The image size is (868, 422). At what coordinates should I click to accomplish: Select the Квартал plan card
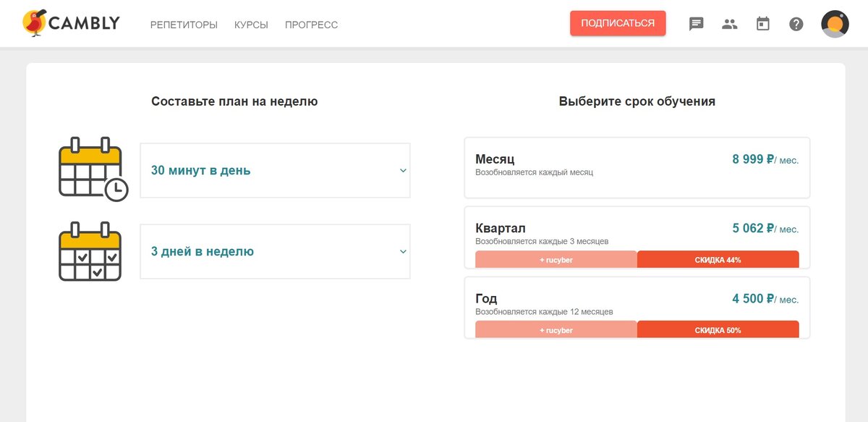point(637,237)
